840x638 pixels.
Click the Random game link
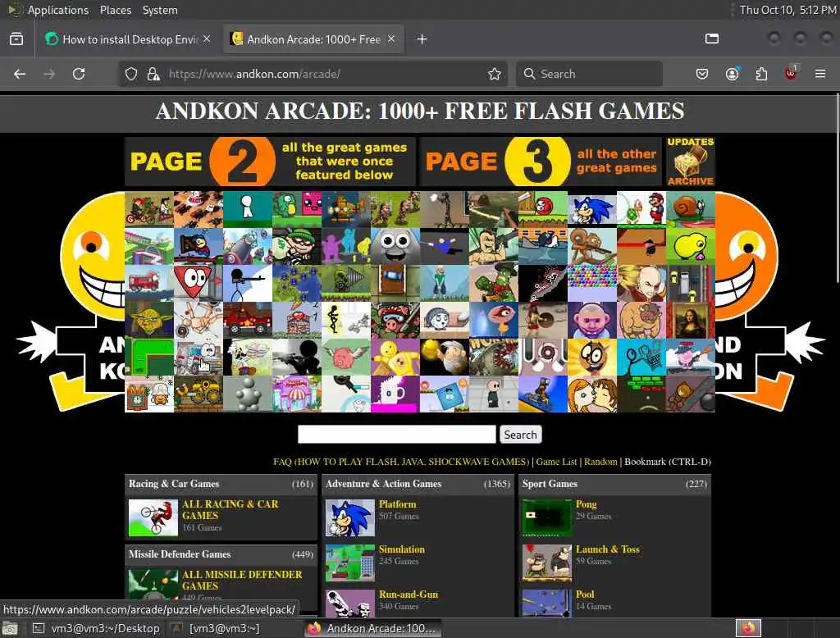[x=600, y=462]
